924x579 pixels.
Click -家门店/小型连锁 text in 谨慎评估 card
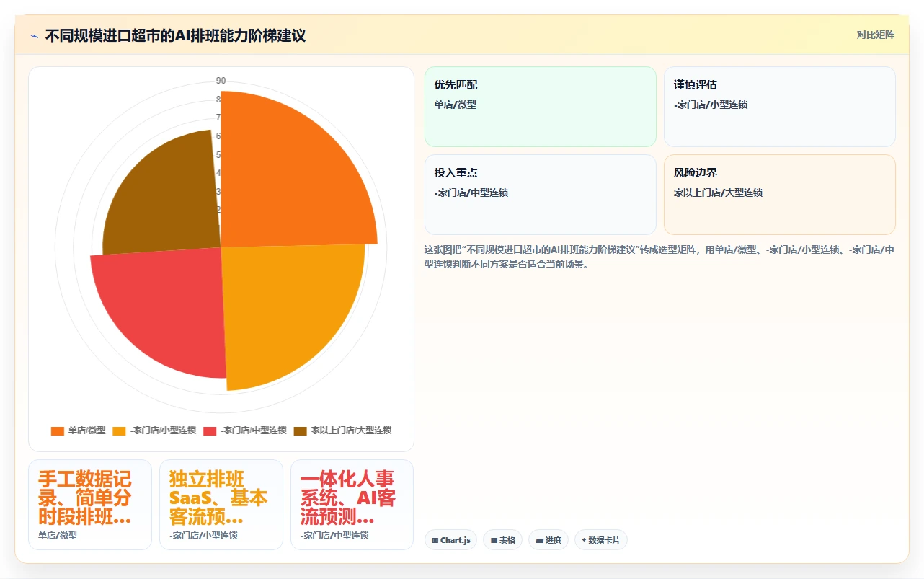coord(711,105)
